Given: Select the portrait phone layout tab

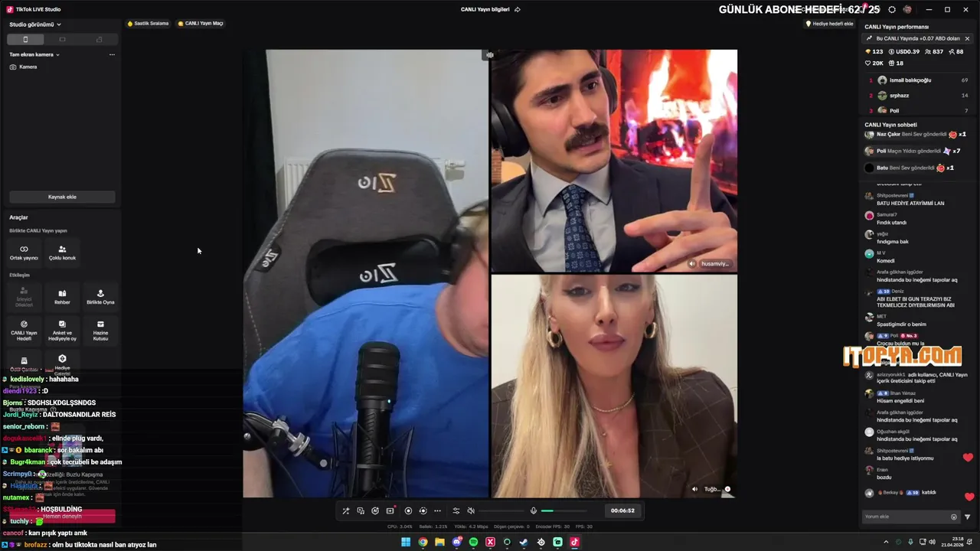Looking at the screenshot, I should click(x=25, y=39).
